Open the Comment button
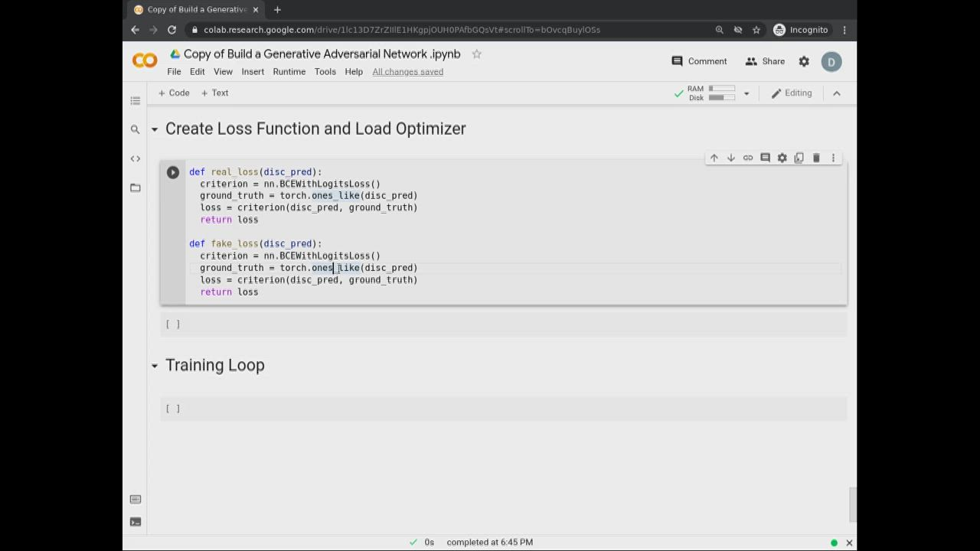 pos(699,61)
